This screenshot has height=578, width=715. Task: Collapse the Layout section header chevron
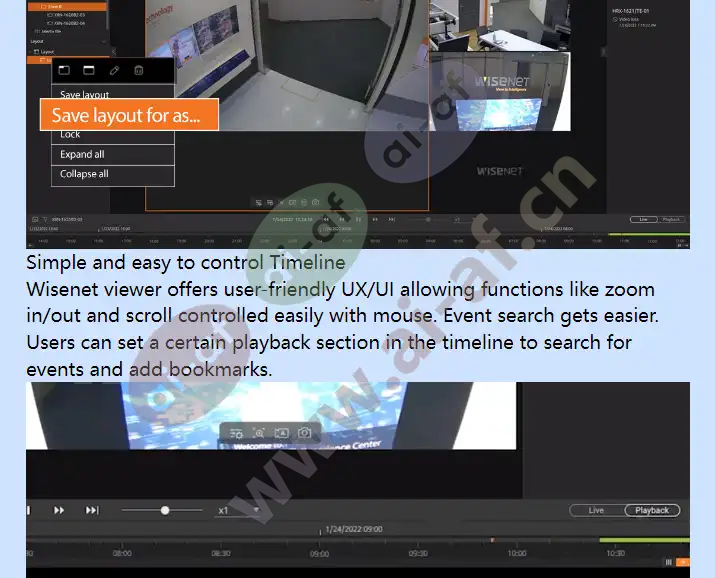tap(104, 41)
